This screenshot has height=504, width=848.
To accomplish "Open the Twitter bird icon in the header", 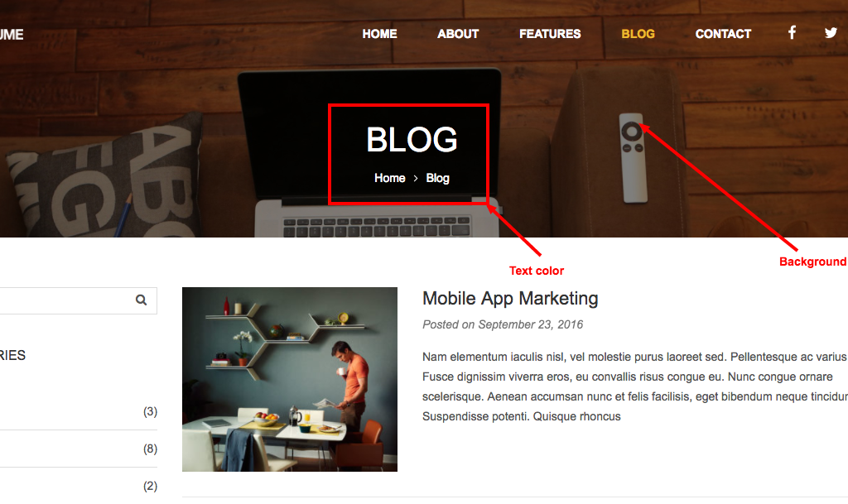I will coord(831,33).
